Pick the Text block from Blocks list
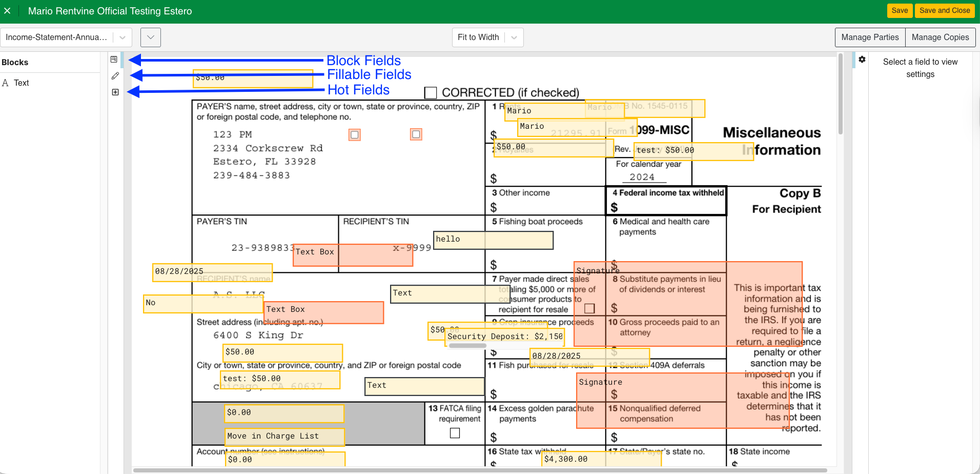 coord(21,83)
